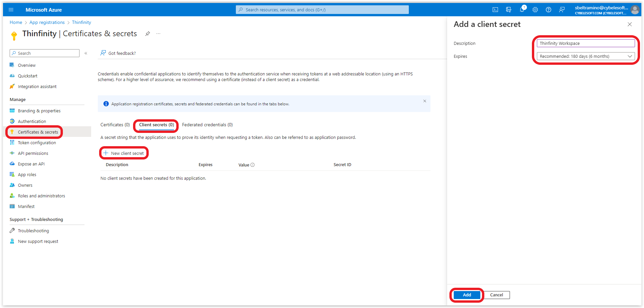The width and height of the screenshot is (644, 308).
Task: Expand the Expires dropdown
Action: pos(586,56)
